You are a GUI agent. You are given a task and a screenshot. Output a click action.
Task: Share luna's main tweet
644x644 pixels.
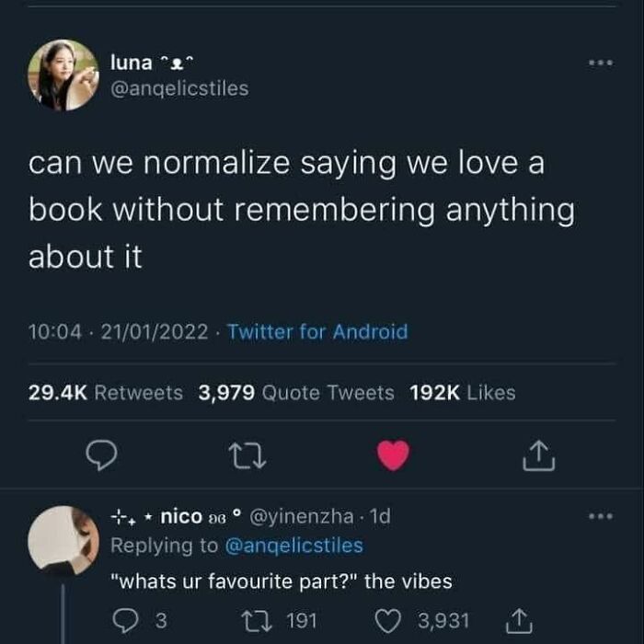[x=538, y=455]
